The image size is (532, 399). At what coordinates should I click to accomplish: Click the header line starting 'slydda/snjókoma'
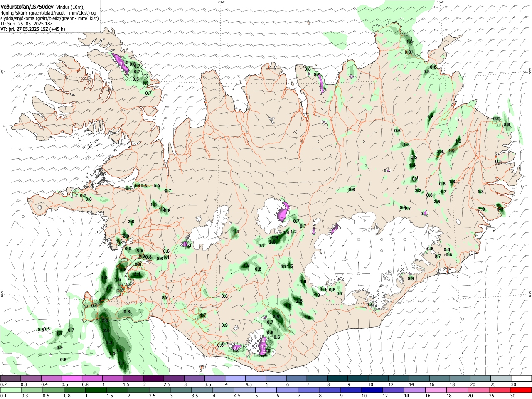49,19
